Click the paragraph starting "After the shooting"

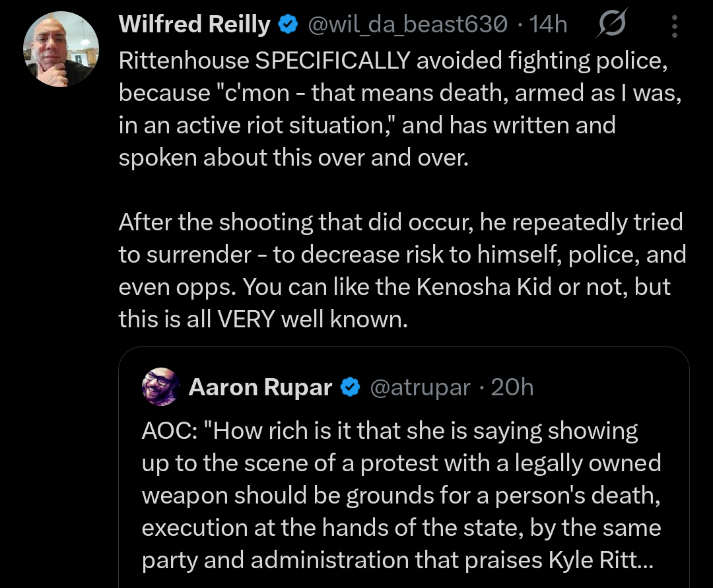(x=401, y=271)
